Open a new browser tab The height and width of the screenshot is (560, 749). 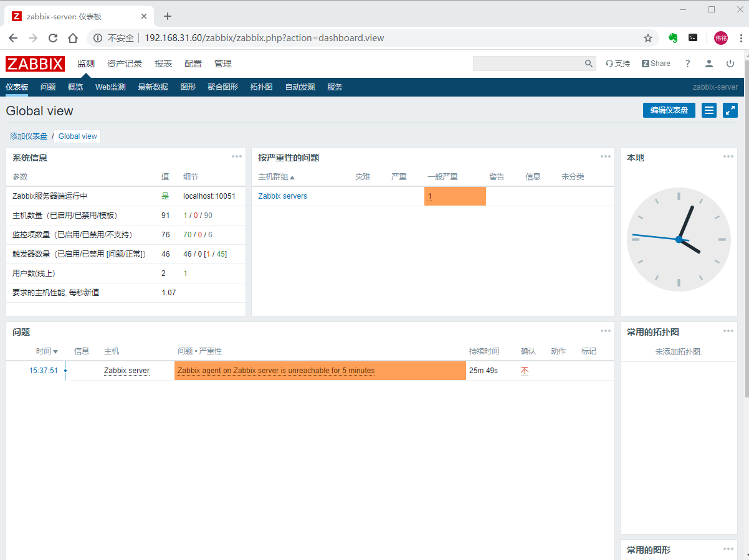coord(167,16)
